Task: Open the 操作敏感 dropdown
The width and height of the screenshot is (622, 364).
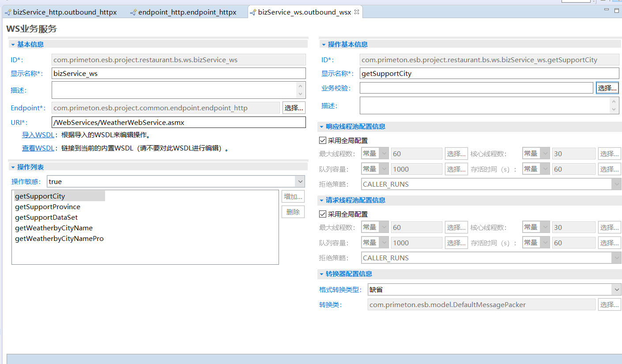Action: pyautogui.click(x=300, y=181)
